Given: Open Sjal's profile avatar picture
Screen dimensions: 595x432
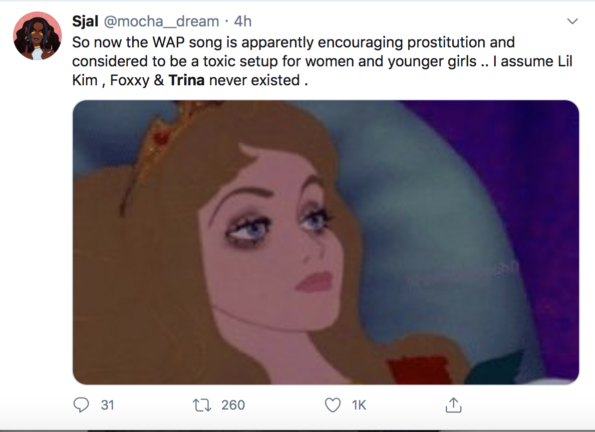Looking at the screenshot, I should tap(37, 36).
